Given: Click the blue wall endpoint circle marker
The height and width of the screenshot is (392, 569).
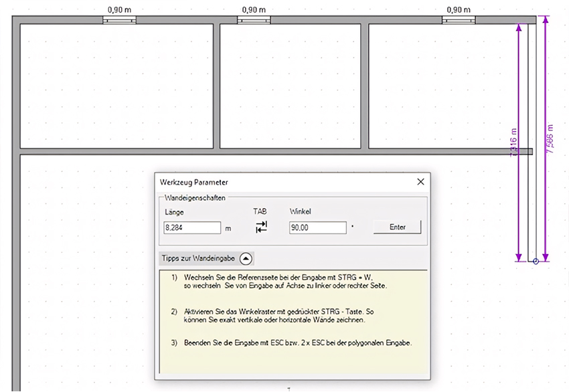Looking at the screenshot, I should click(x=536, y=261).
